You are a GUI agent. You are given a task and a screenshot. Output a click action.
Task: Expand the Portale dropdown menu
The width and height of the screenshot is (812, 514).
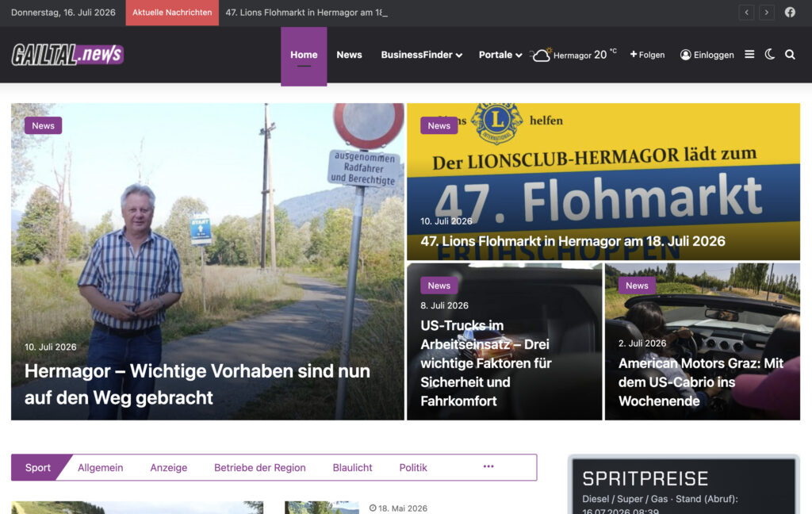tap(500, 55)
